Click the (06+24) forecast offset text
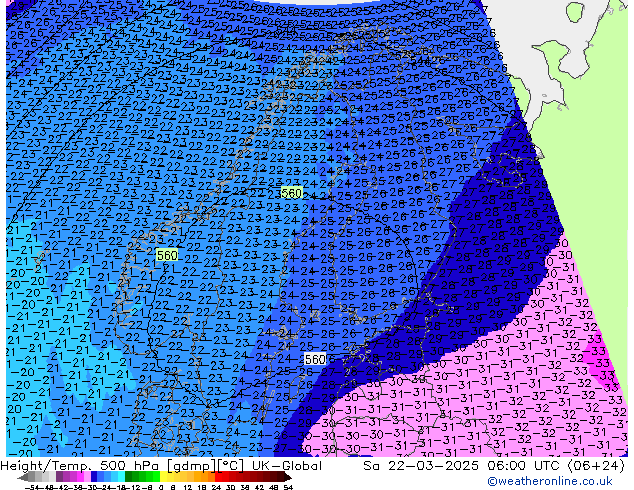Viewport: 634px width, 490px height. (594, 466)
